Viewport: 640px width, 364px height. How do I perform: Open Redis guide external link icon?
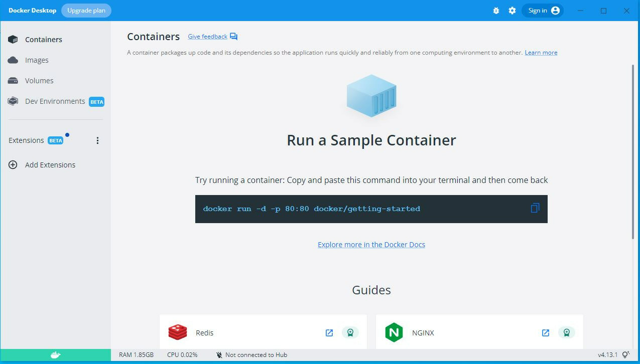(329, 333)
